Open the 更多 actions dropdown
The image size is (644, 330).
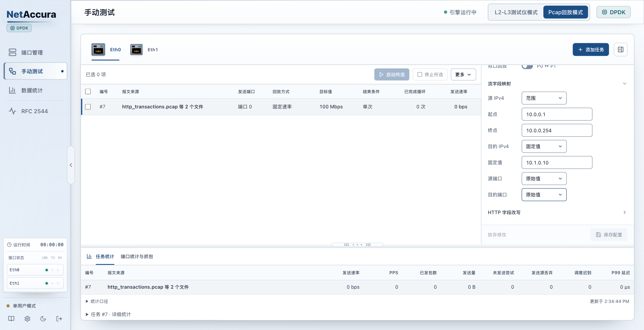(x=463, y=75)
